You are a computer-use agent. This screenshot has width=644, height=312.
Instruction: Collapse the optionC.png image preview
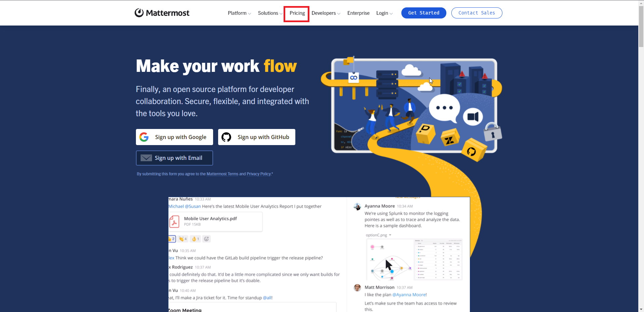click(x=390, y=235)
